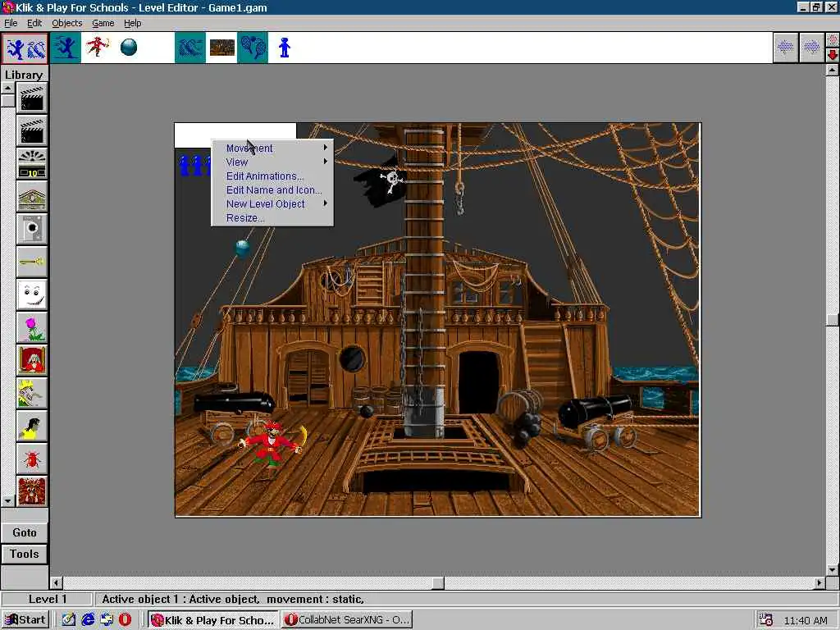Screen dimensions: 840x630
Task: Select the yellow-shirted character library icon
Action: coord(32,426)
